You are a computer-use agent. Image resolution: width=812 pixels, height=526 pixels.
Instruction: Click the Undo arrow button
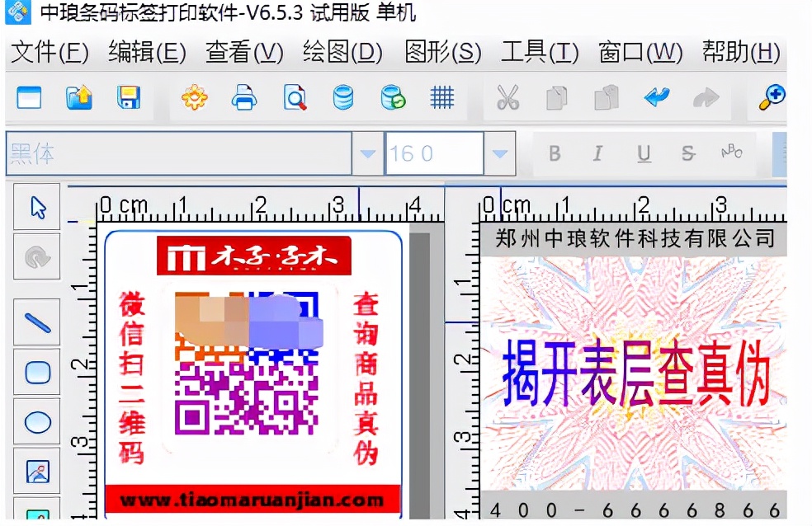tap(656, 96)
